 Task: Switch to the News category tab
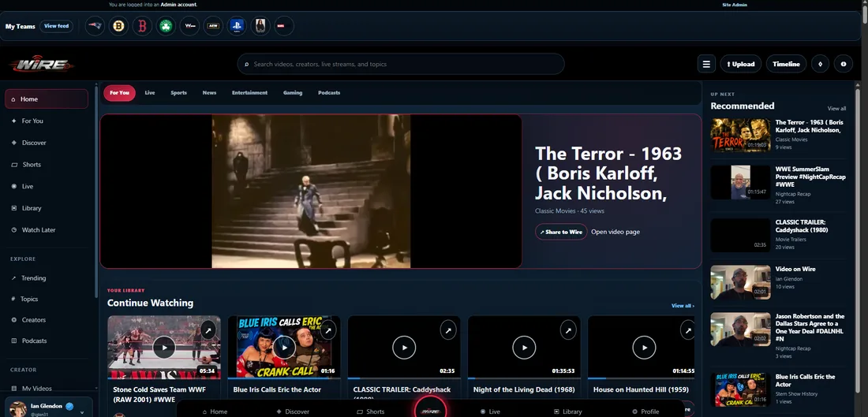209,93
